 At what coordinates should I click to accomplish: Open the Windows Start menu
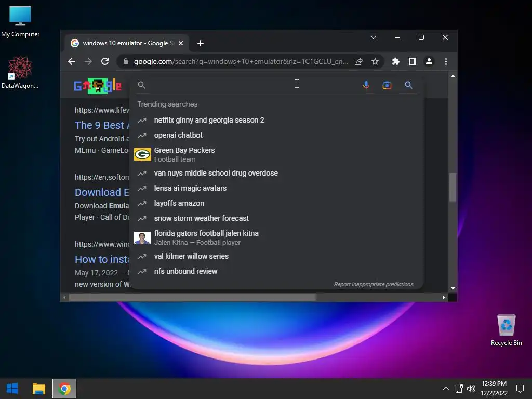pyautogui.click(x=12, y=389)
